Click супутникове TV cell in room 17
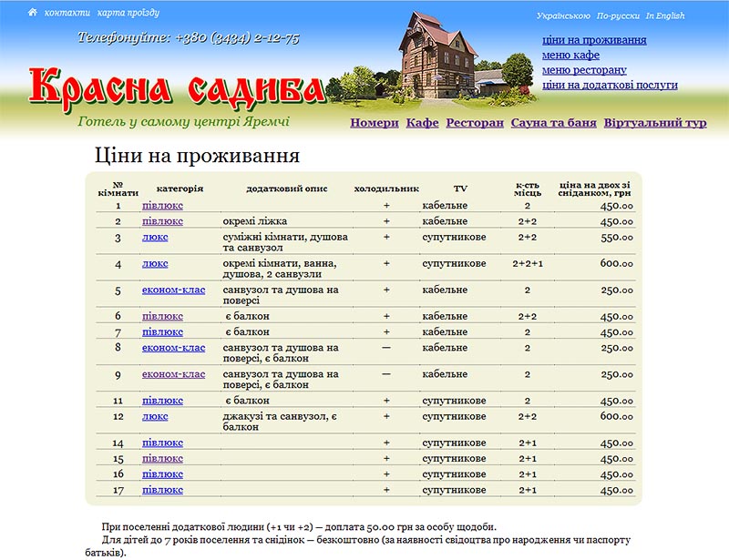Screen dimensions: 729x560 point(454,490)
